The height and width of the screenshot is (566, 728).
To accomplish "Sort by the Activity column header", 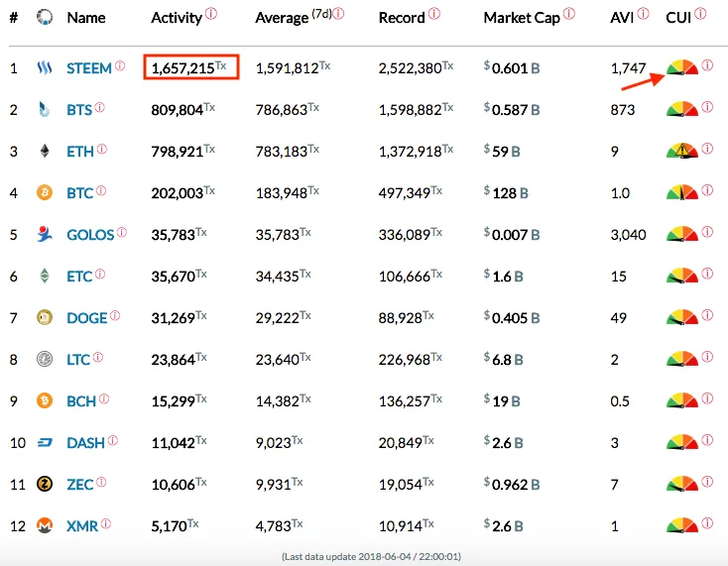I will point(177,18).
